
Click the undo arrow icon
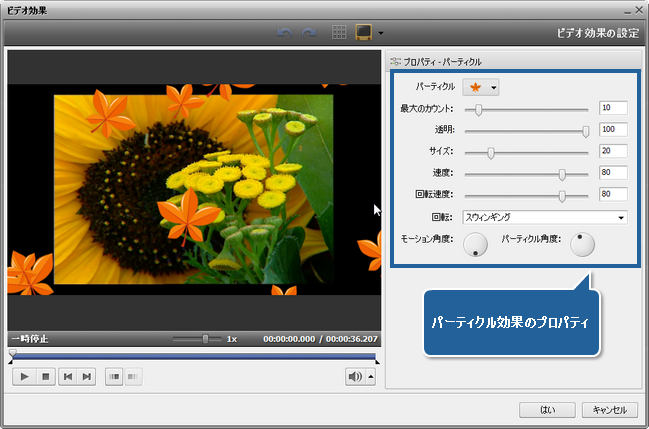tap(285, 32)
